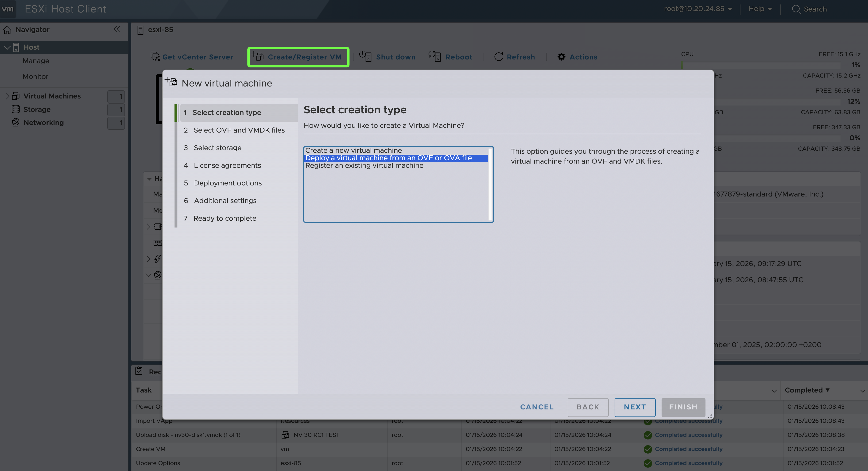Click the Create/Register VM toolbar icon

click(258, 57)
